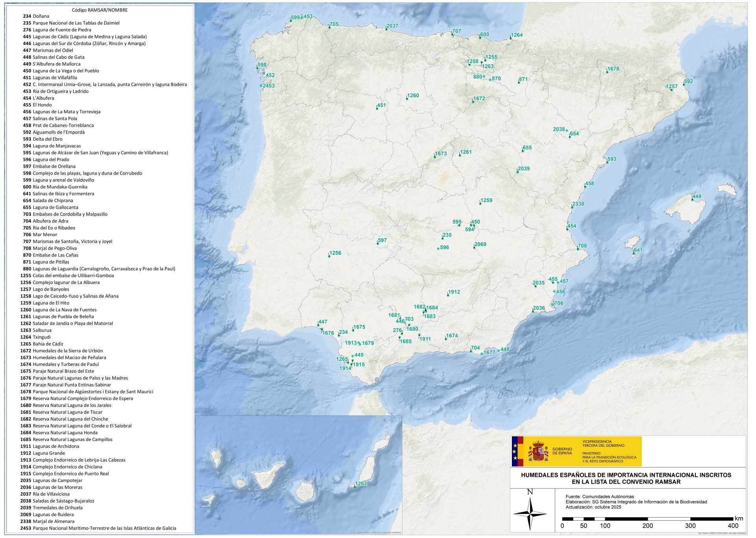Select marker 1678 for Aigüestortes park
Viewport: 756px width, 538px height.
(x=606, y=72)
